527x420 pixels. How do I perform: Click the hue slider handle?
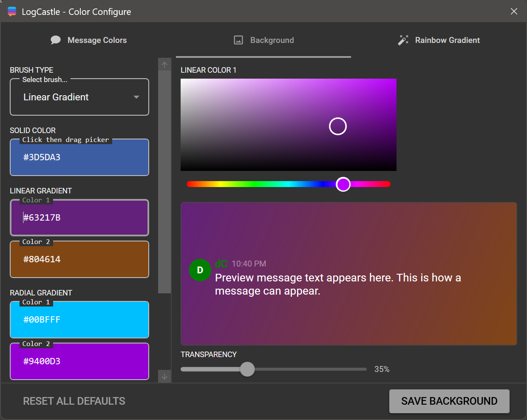tap(343, 184)
